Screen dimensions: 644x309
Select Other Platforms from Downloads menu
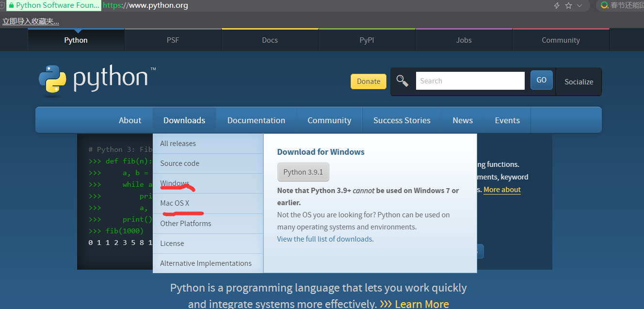pos(208,223)
